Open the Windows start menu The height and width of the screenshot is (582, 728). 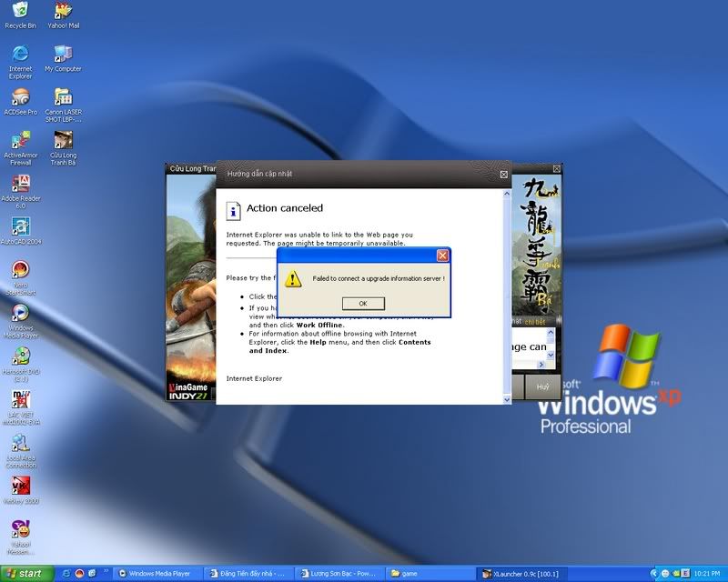[27, 574]
